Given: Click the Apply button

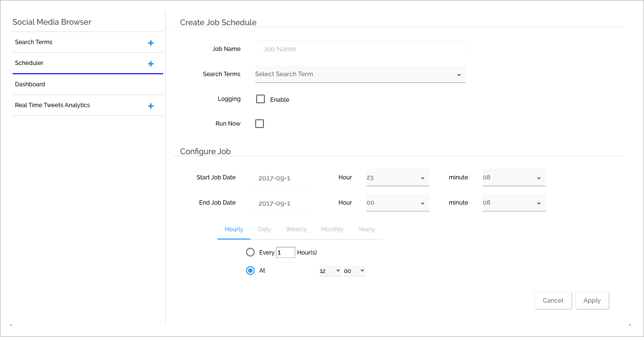Looking at the screenshot, I should click(592, 301).
